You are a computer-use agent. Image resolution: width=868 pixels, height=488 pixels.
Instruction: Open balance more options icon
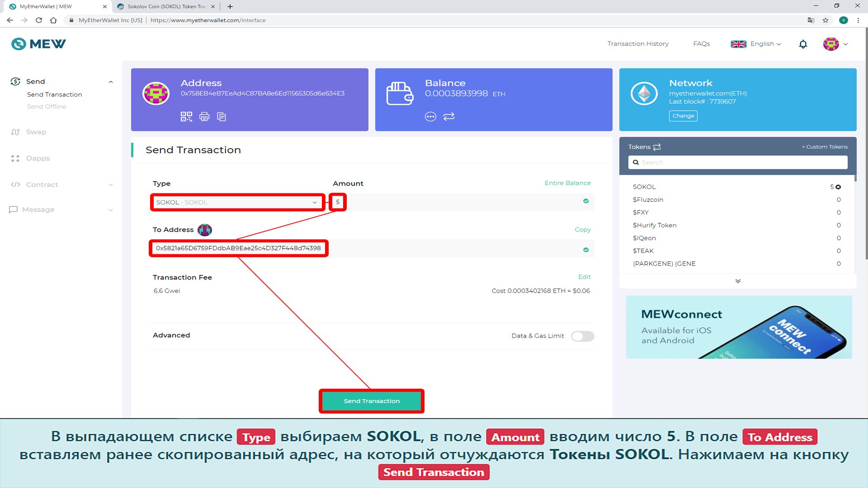[430, 117]
